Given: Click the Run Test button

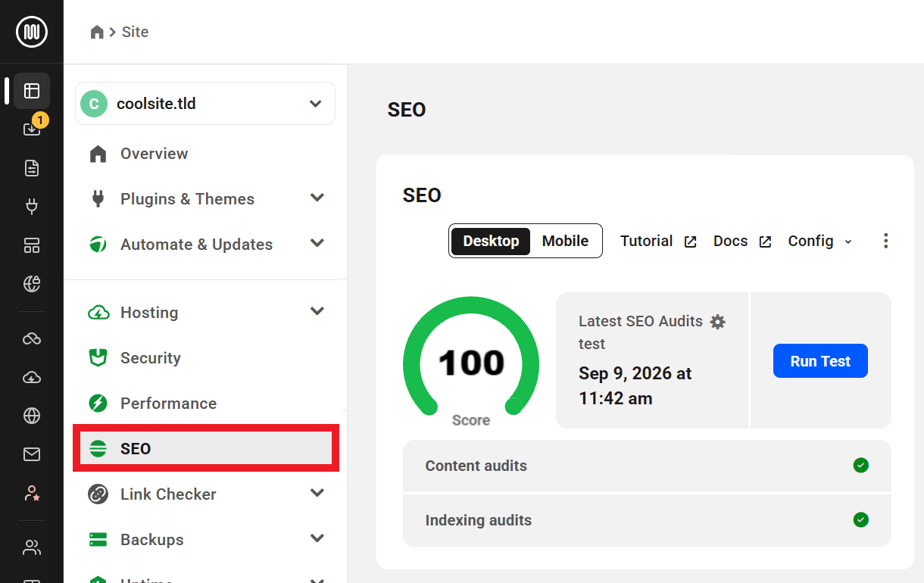Looking at the screenshot, I should click(x=820, y=361).
